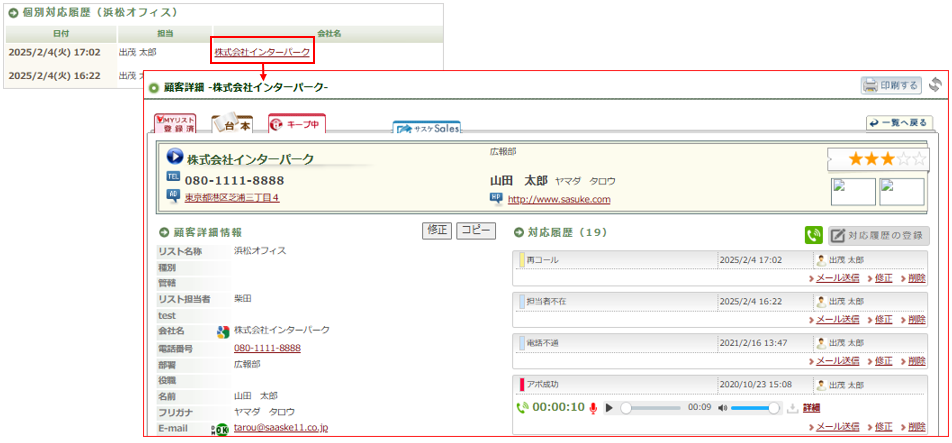
Task: Click 修正 button in 顧客詳細情報 header
Action: [x=437, y=231]
